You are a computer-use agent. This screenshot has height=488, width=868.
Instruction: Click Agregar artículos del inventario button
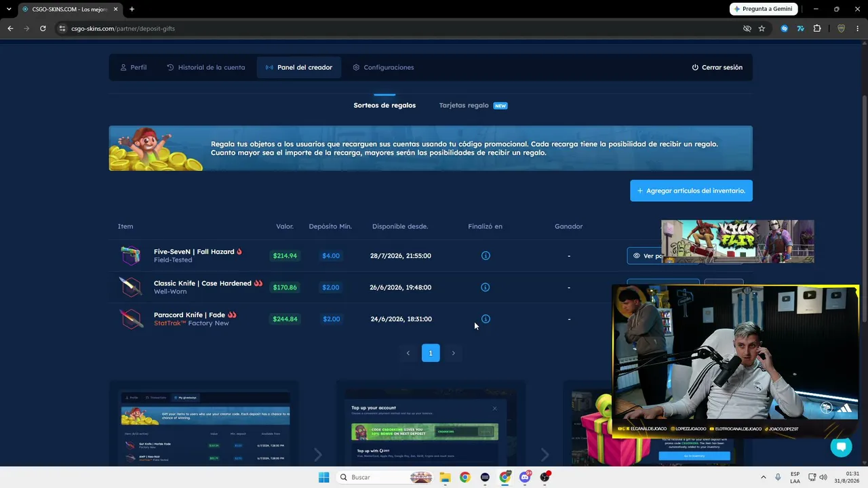click(691, 190)
